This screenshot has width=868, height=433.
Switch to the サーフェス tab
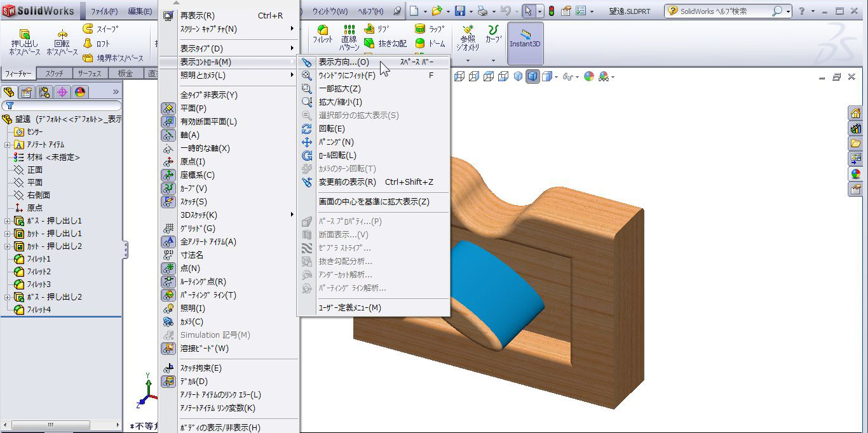(x=90, y=74)
